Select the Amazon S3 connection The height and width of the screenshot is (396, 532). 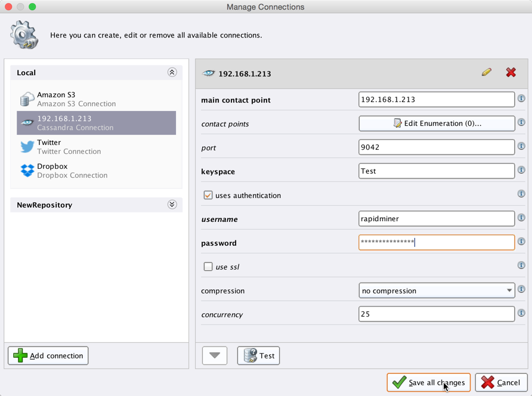point(76,99)
